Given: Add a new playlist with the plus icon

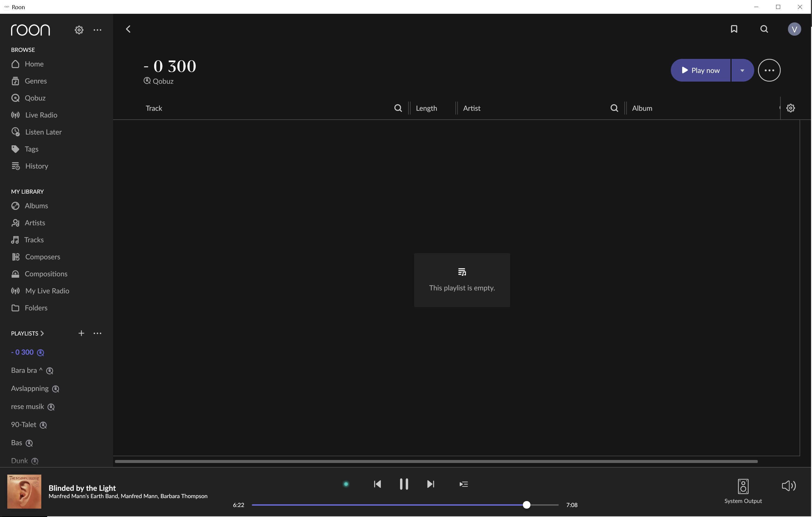Looking at the screenshot, I should point(81,333).
